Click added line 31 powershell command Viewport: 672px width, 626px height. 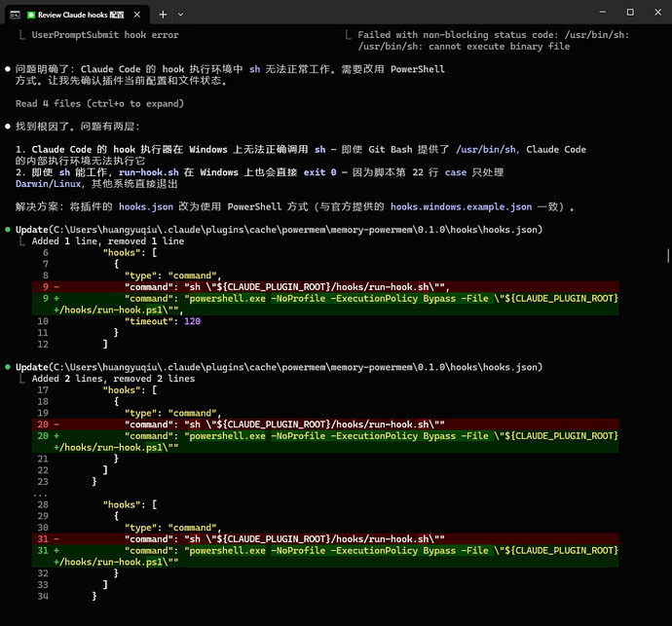325,556
